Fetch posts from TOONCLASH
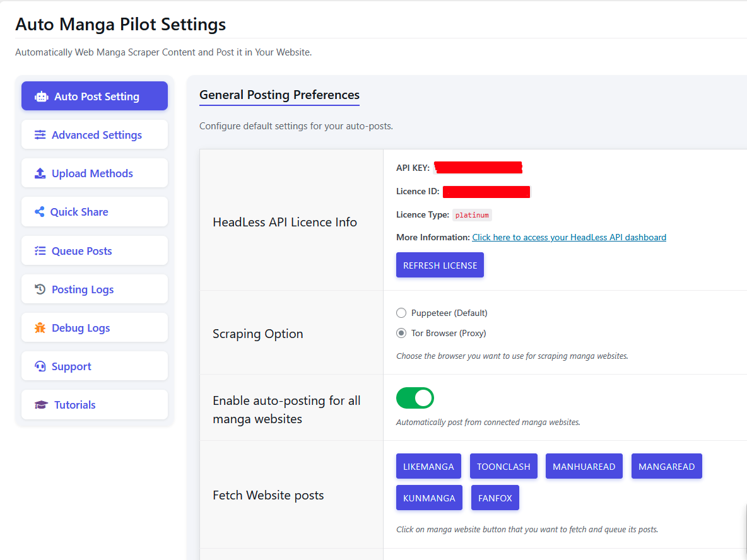Viewport: 747px width, 560px height. pos(503,467)
